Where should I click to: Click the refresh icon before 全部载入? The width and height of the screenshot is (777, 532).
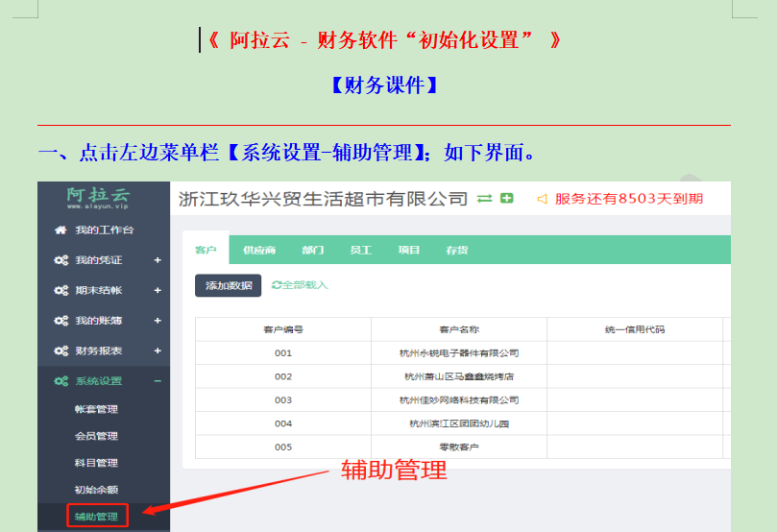[x=276, y=285]
